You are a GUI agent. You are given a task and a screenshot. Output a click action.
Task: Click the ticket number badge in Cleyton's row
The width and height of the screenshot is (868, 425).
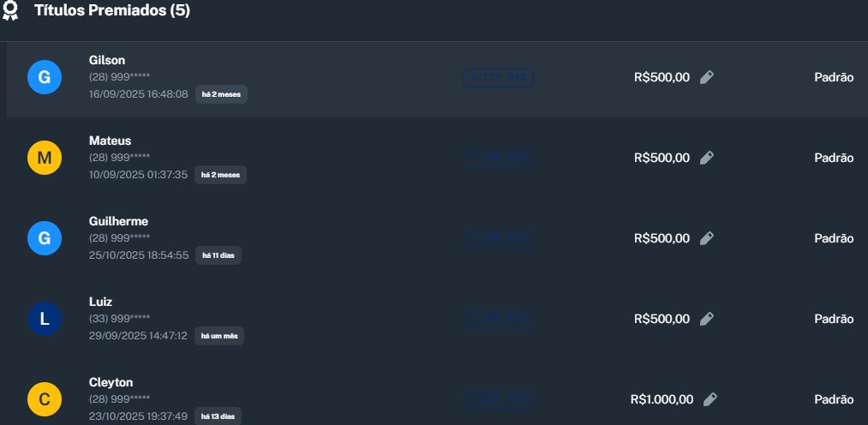tap(498, 399)
